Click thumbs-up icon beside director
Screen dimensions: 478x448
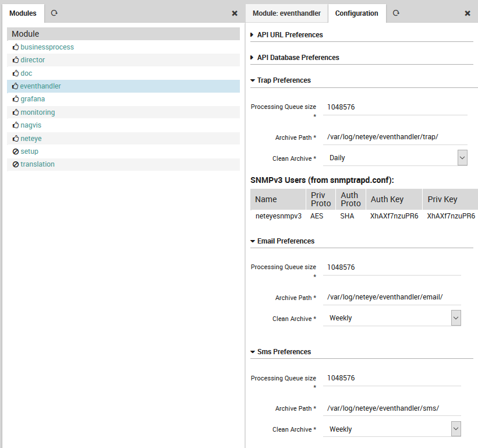(16, 60)
